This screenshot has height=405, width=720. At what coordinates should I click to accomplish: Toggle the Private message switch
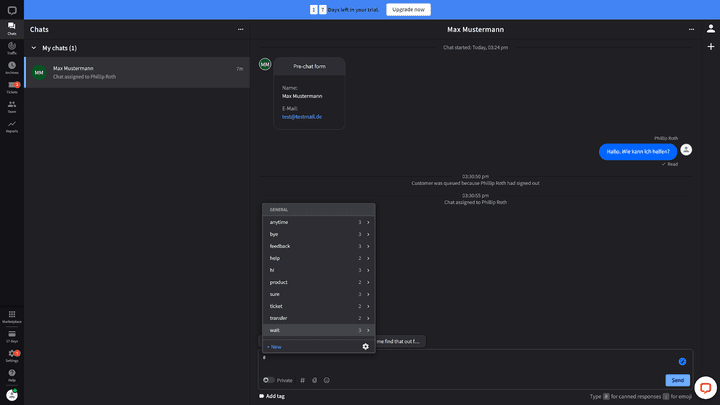click(x=268, y=380)
